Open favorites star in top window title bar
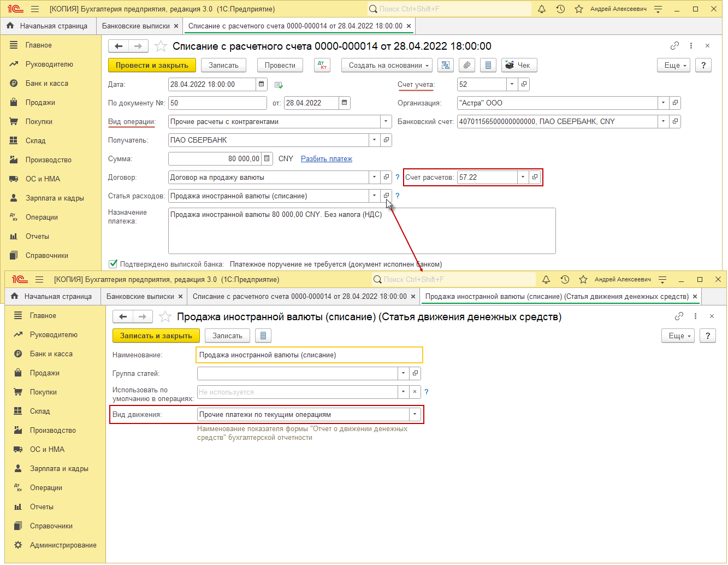Viewport: 728px width, 565px height. (x=579, y=9)
